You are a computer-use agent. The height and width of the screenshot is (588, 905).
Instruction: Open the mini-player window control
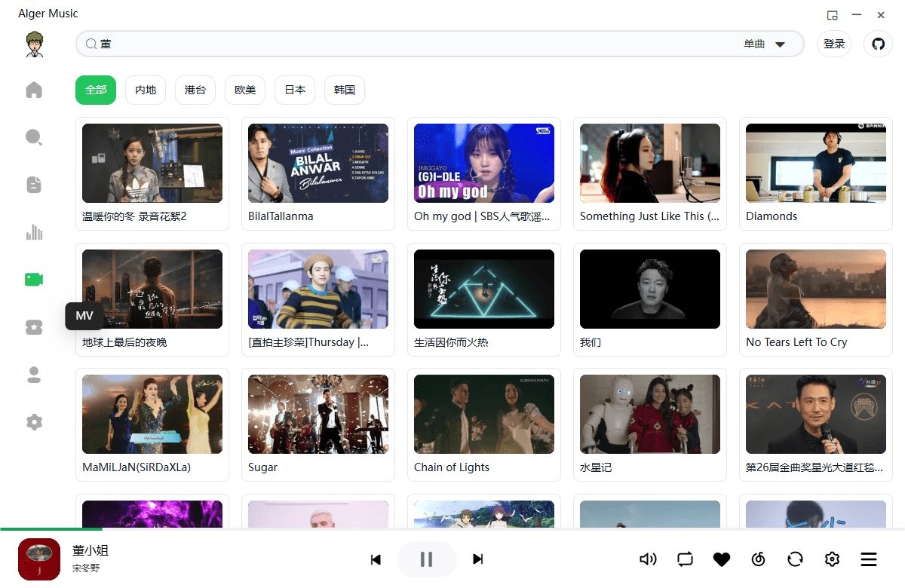tap(833, 15)
